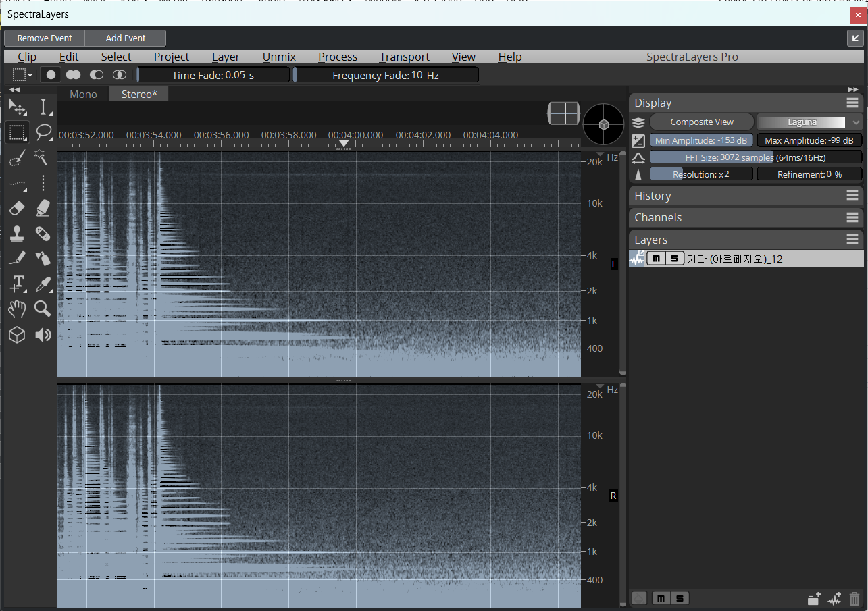Click the Composite View button

point(702,122)
